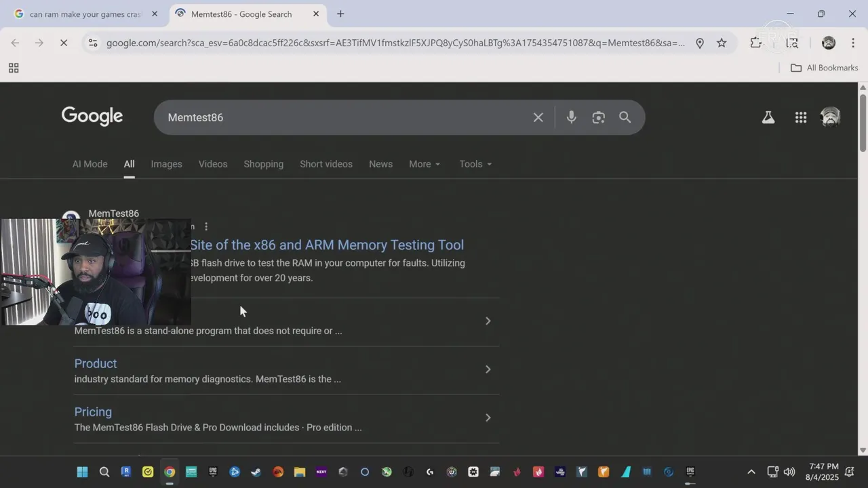Open the clock showing 7:47 PM 8/4/2025
The height and width of the screenshot is (488, 868).
pyautogui.click(x=822, y=472)
